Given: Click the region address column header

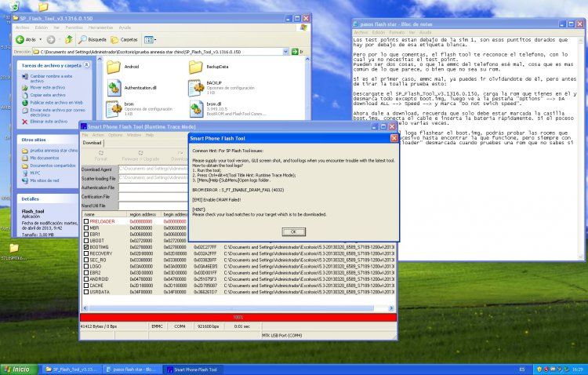Looking at the screenshot, I should tap(143, 214).
